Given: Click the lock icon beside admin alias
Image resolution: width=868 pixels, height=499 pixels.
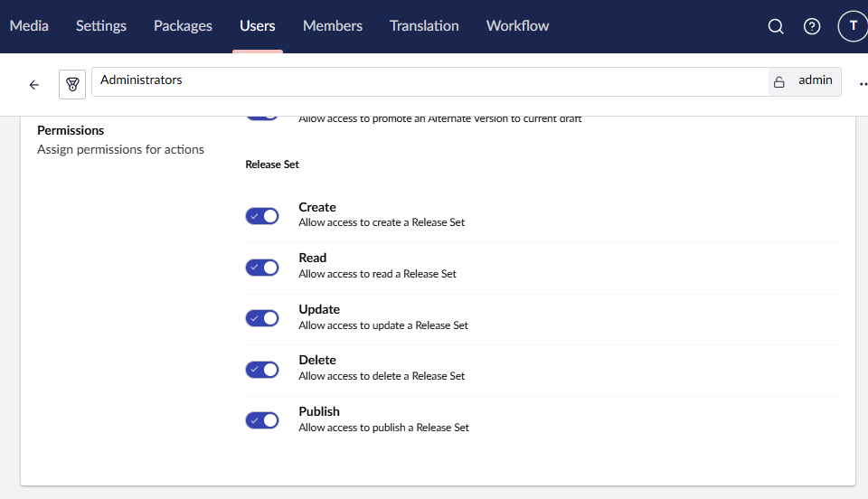Looking at the screenshot, I should coord(778,81).
